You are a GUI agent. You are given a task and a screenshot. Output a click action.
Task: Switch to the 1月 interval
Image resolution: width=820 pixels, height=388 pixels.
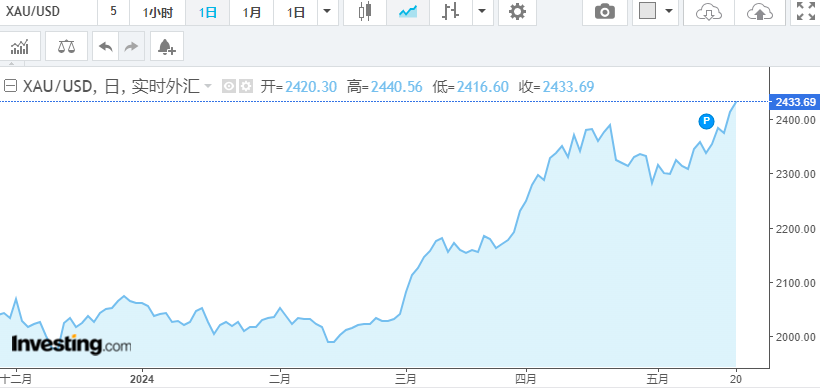[x=252, y=12]
